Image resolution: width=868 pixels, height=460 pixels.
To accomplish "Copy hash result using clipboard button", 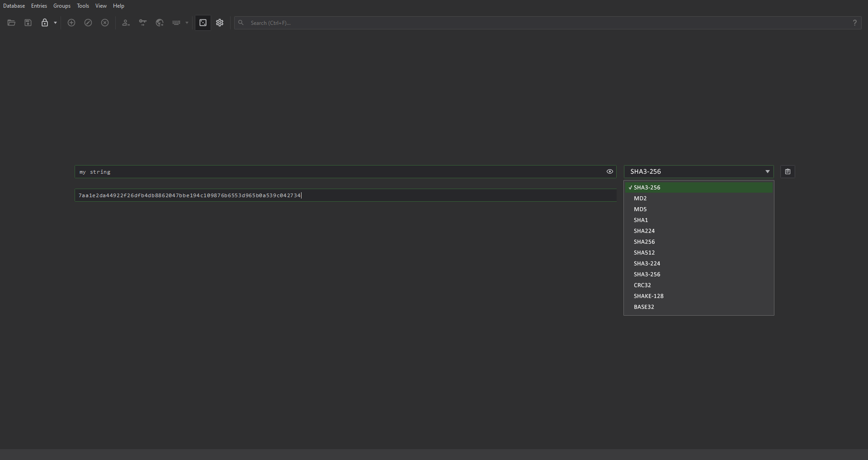I will point(787,171).
